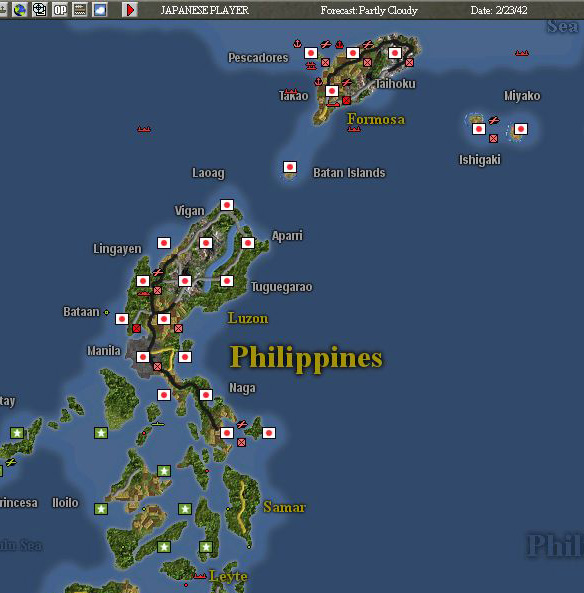Click the red unit square below Ishigaki airfield
The height and width of the screenshot is (593, 584).
(493, 139)
